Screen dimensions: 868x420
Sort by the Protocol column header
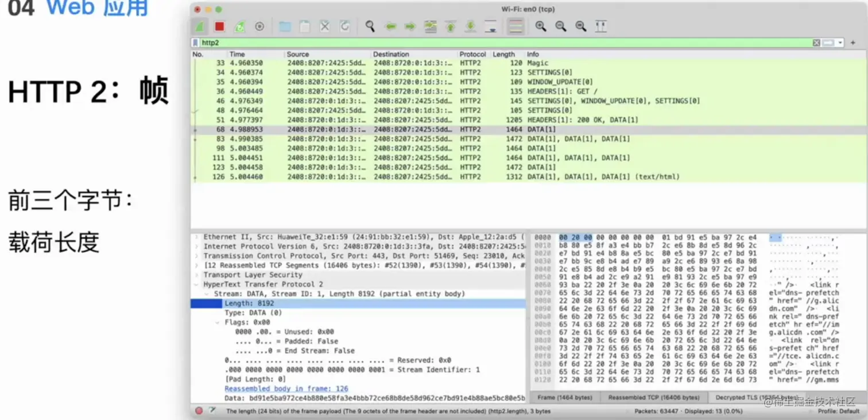[x=472, y=54]
